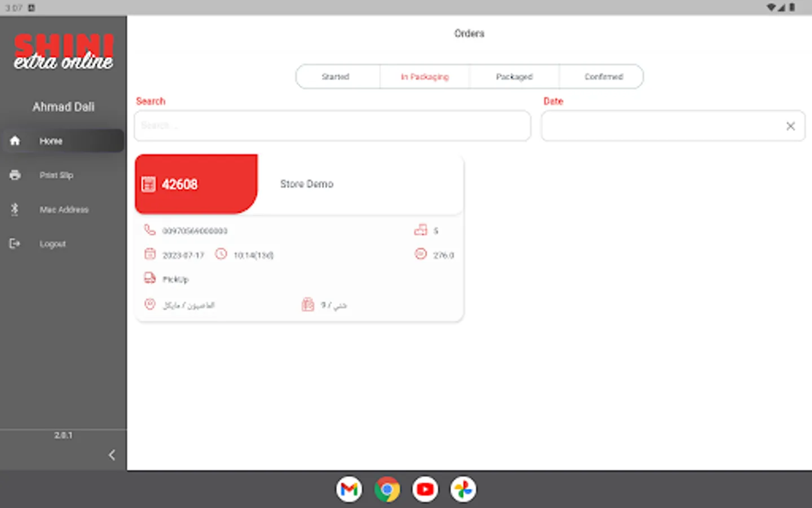Click the Bluetooth icon in sidebar

[15, 209]
